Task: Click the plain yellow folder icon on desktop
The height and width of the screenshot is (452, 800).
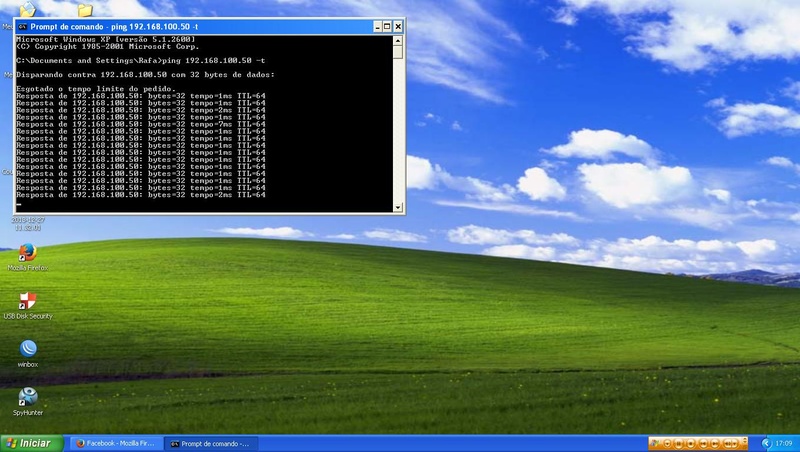Action: (x=85, y=10)
